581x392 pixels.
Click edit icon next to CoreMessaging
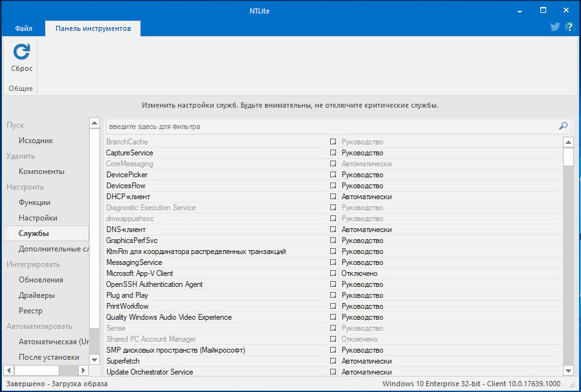(x=333, y=164)
